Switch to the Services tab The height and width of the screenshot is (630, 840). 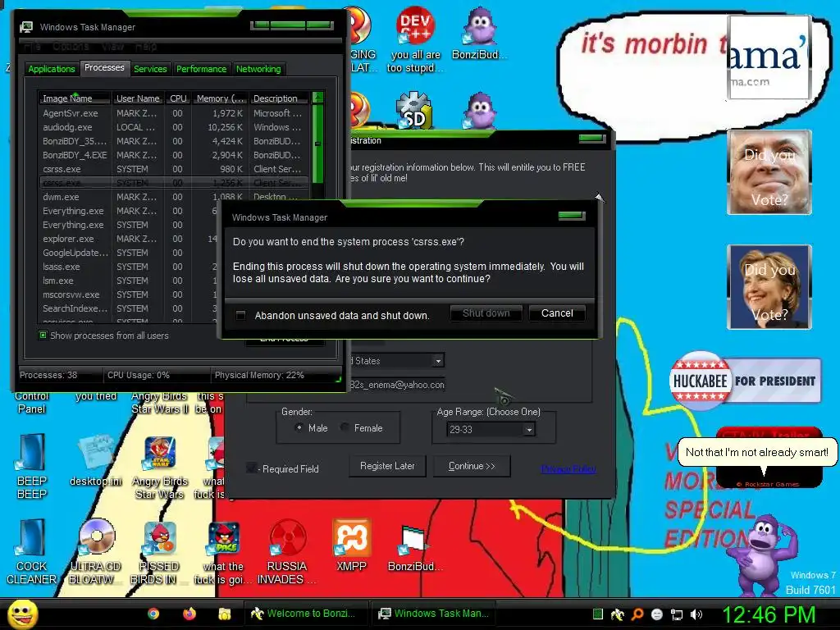tap(150, 69)
